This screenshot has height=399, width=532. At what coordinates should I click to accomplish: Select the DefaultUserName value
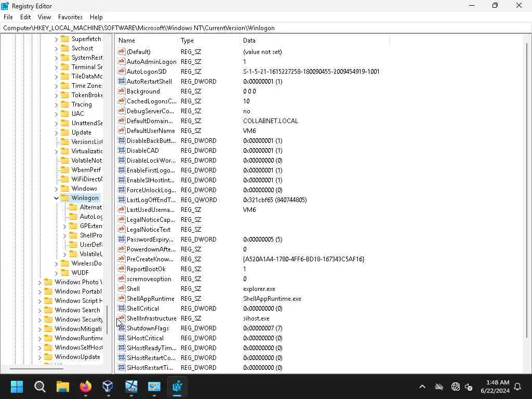point(151,130)
